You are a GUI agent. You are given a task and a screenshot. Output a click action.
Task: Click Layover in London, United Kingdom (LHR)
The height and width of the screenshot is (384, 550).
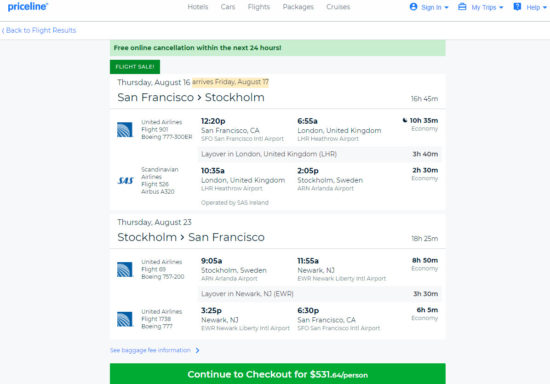pos(269,154)
